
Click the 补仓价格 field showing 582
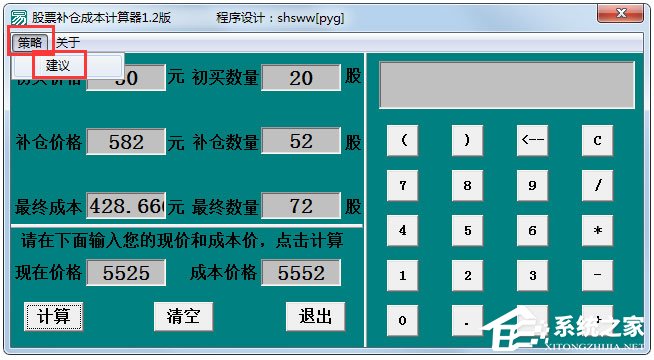click(126, 142)
